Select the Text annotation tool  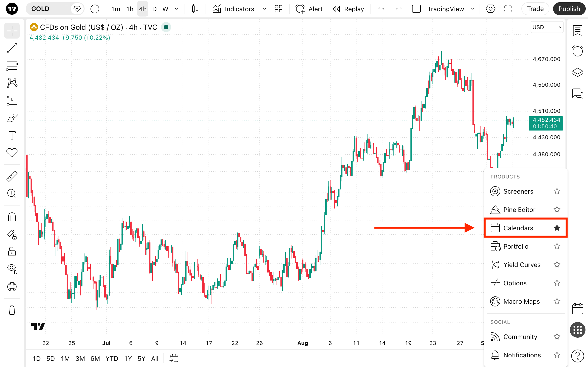click(12, 135)
